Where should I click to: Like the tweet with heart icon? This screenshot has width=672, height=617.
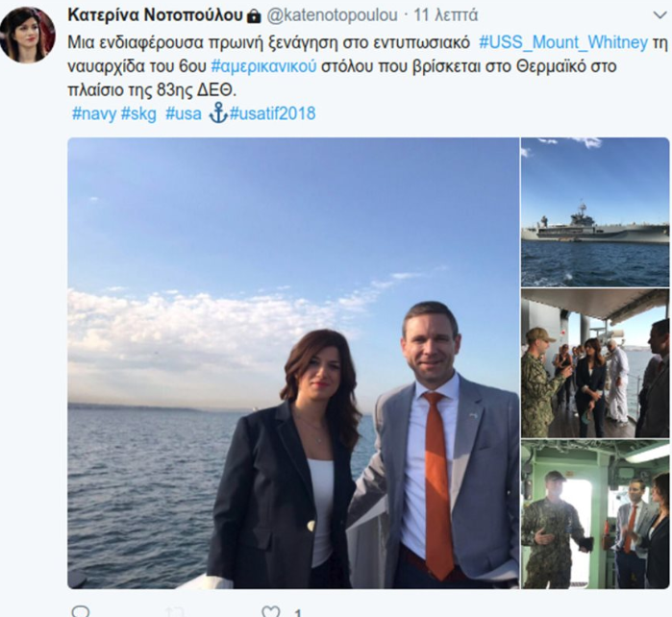pos(271,612)
